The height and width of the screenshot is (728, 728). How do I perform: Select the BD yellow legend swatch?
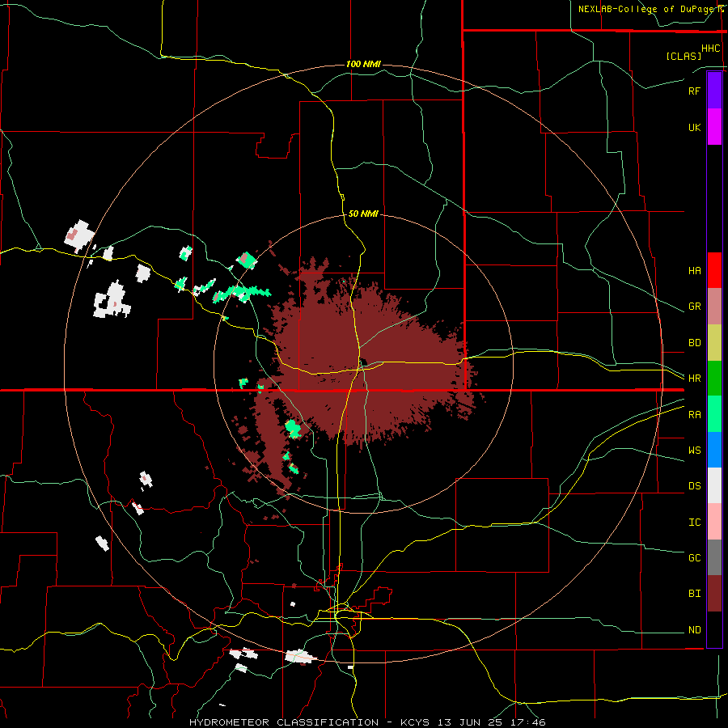[x=714, y=343]
